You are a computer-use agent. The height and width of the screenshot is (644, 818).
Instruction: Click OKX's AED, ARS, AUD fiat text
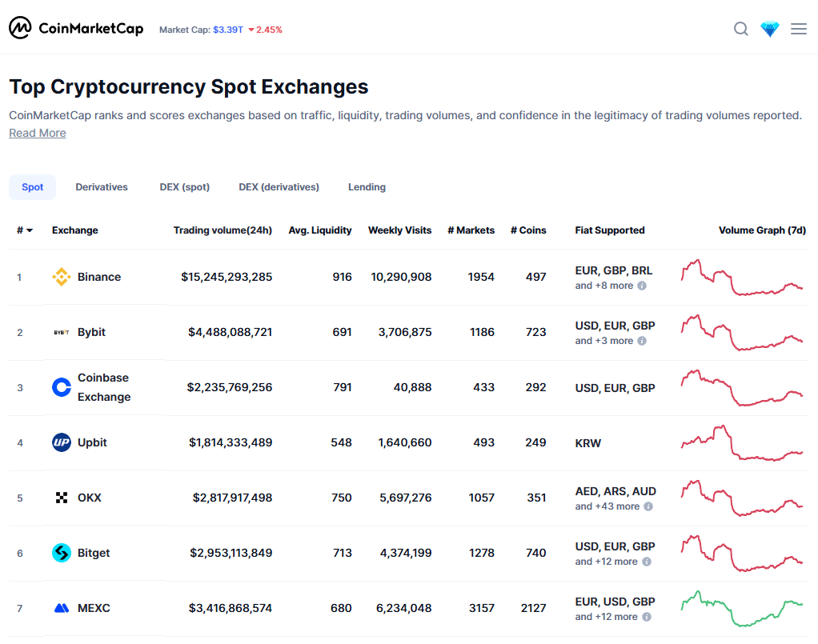[x=616, y=491]
